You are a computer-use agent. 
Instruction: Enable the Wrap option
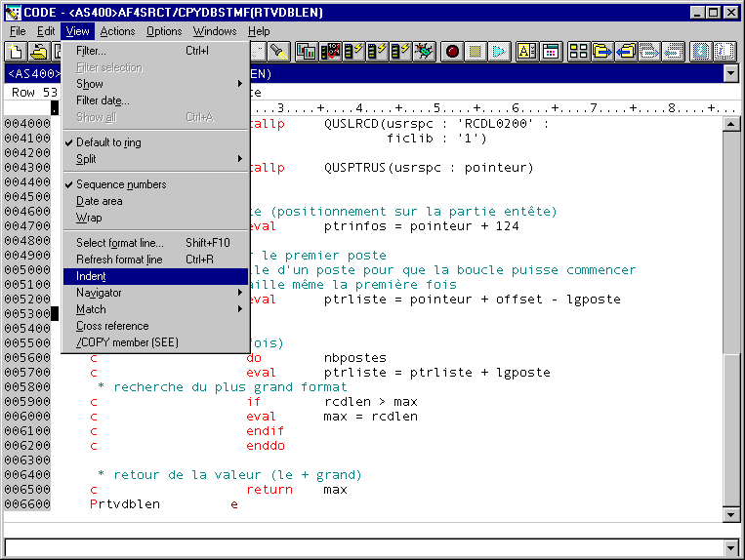[89, 218]
